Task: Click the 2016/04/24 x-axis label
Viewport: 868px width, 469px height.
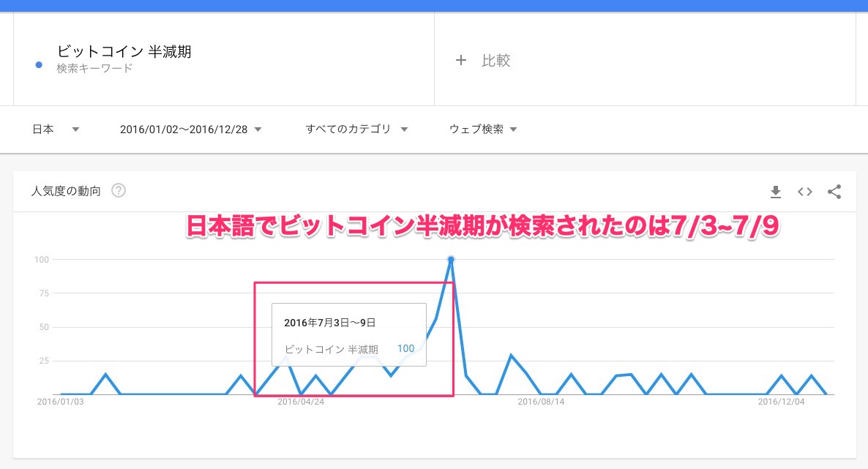Action: pos(302,402)
